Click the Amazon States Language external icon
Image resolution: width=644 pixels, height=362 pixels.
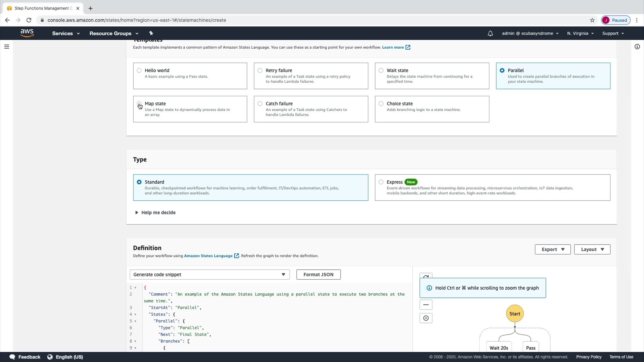pos(236,256)
